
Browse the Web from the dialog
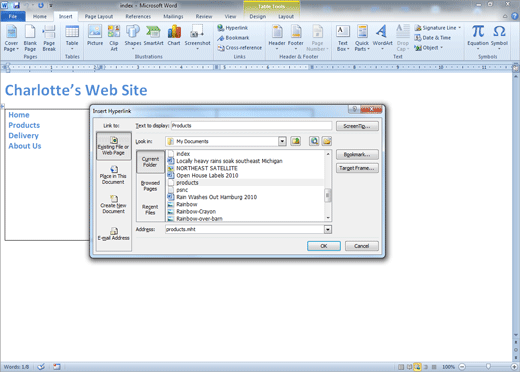click(314, 141)
